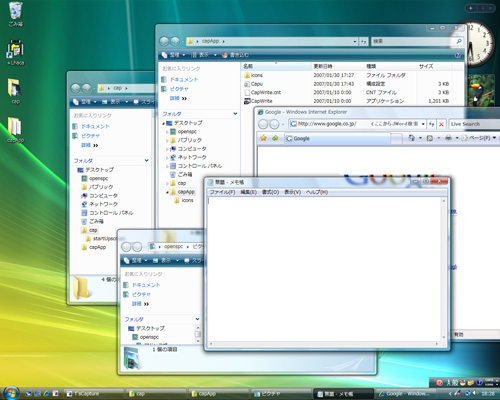The height and width of the screenshot is (400, 500).
Task: Open 編集(E) menu in Notepad
Action: [x=248, y=192]
